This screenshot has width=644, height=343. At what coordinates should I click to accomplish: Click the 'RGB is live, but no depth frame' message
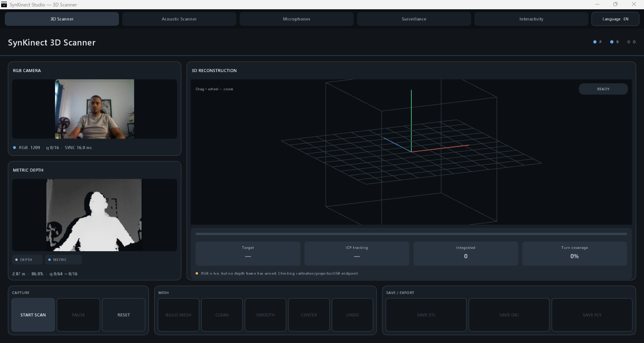point(279,273)
